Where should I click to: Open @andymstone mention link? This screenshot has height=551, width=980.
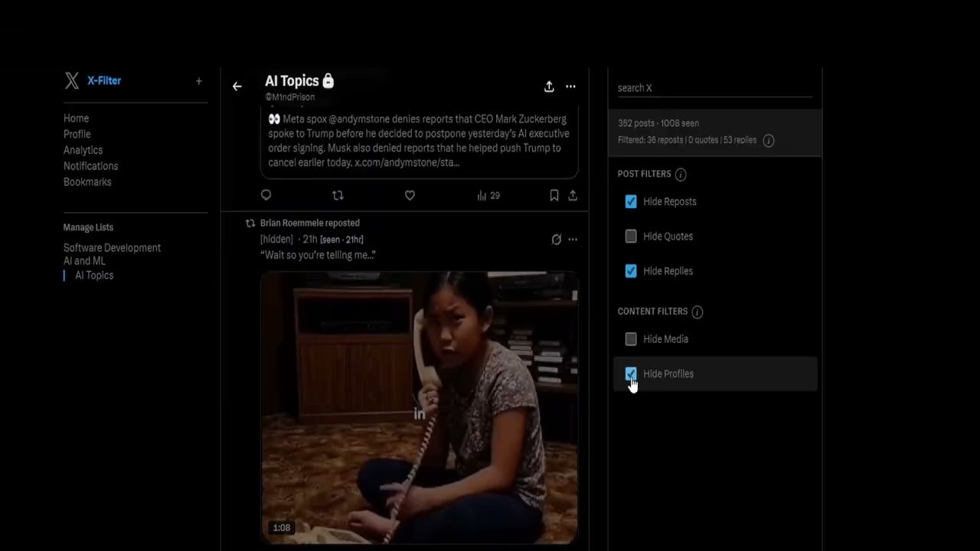click(360, 119)
